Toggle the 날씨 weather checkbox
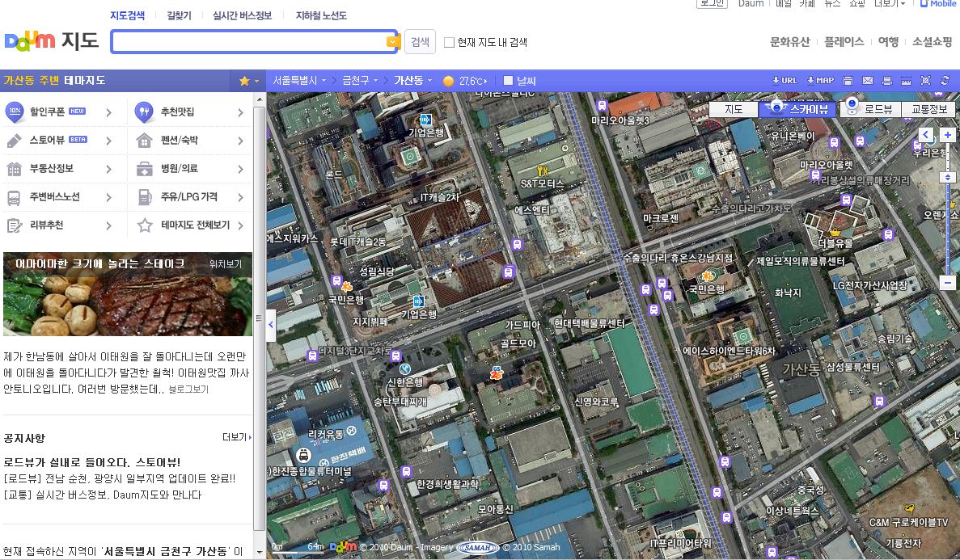 [x=508, y=81]
